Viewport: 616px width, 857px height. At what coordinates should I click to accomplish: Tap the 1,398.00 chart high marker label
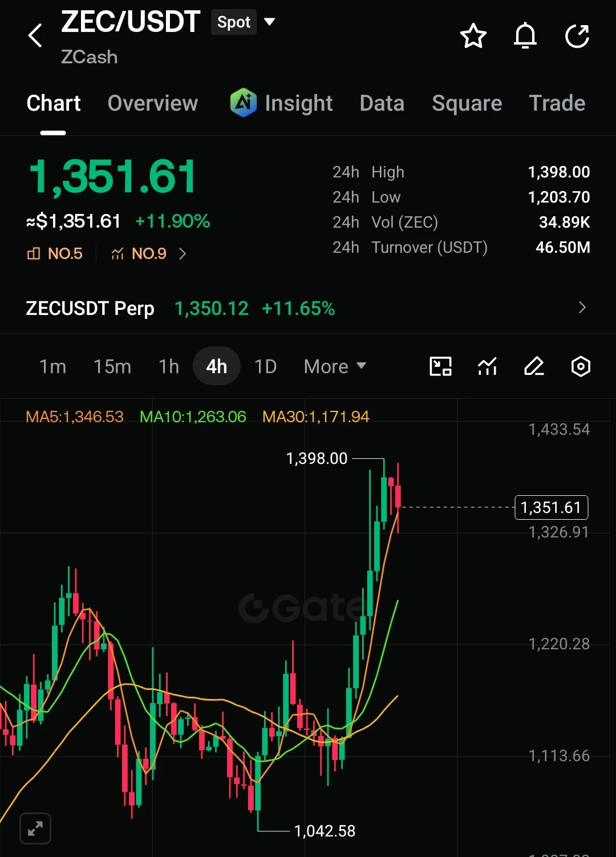click(317, 458)
